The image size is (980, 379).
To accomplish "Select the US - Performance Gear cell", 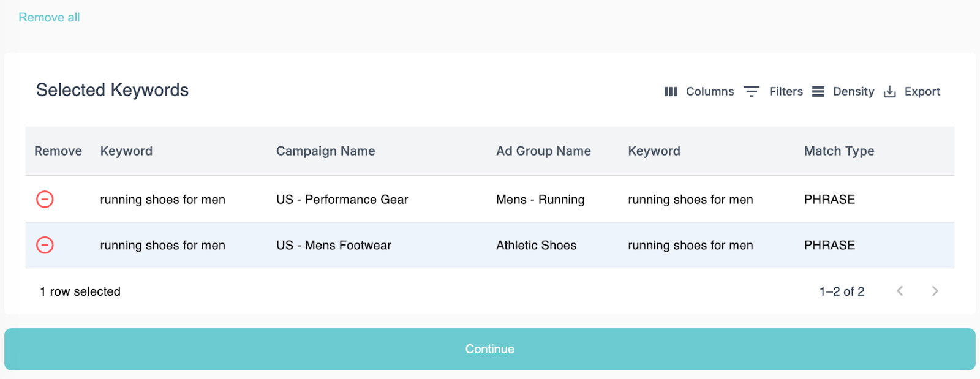I will coord(342,199).
